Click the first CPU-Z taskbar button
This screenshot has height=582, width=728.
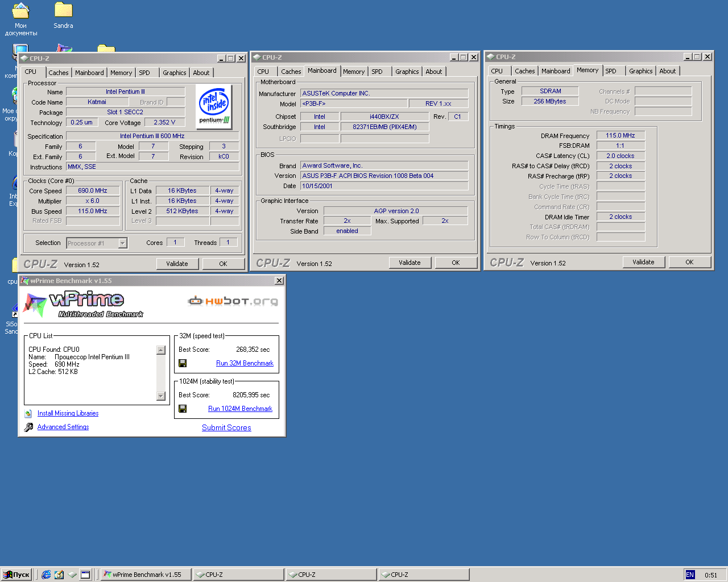[238, 575]
